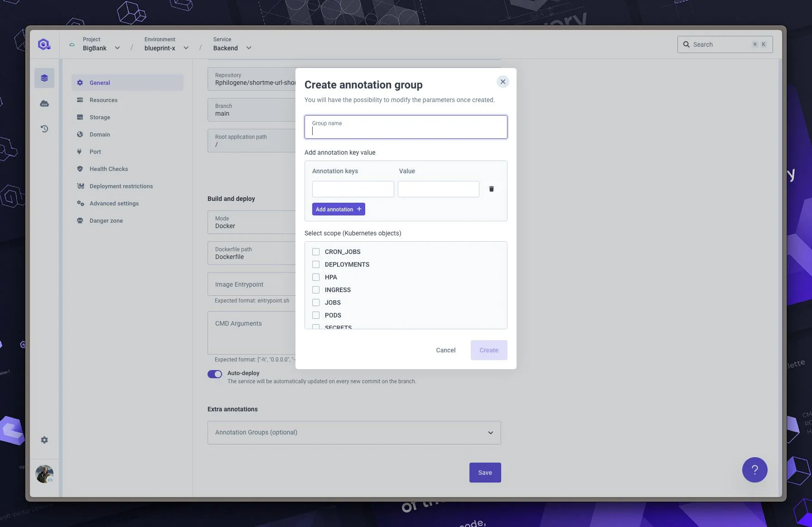Check the CRON_JOBS scope checkbox
The width and height of the screenshot is (812, 527).
pyautogui.click(x=316, y=252)
